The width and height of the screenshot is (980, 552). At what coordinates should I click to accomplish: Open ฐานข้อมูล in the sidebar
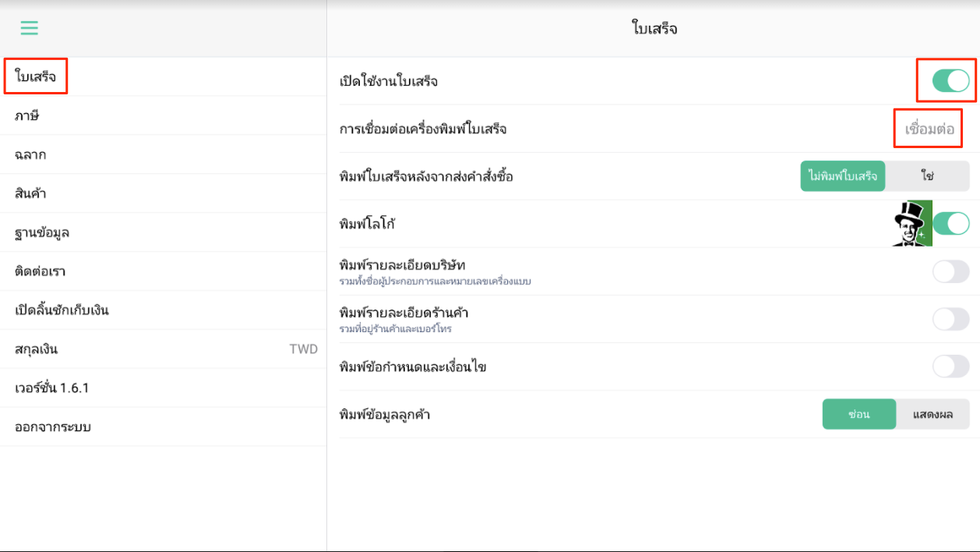(x=163, y=232)
